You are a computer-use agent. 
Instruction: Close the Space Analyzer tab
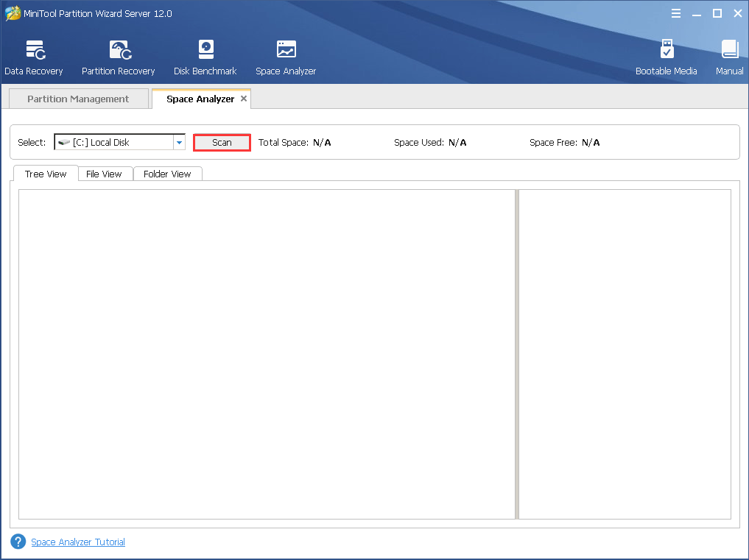click(244, 99)
